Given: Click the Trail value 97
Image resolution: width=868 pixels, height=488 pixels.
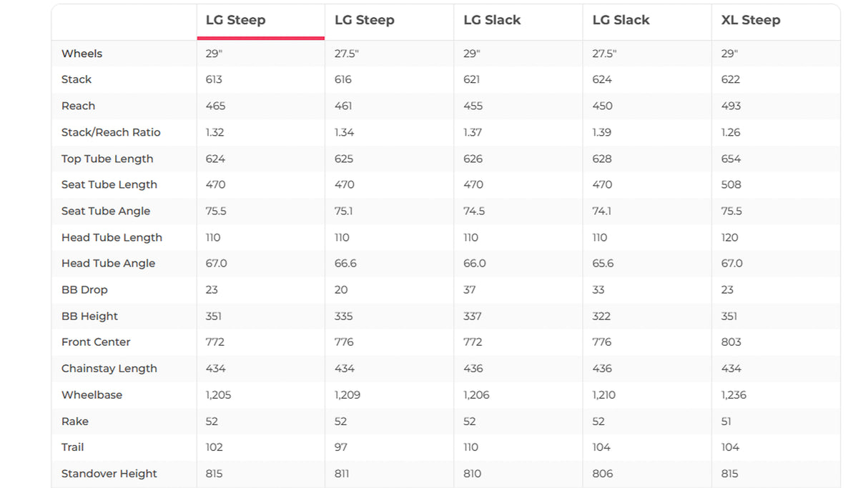Looking at the screenshot, I should (340, 447).
